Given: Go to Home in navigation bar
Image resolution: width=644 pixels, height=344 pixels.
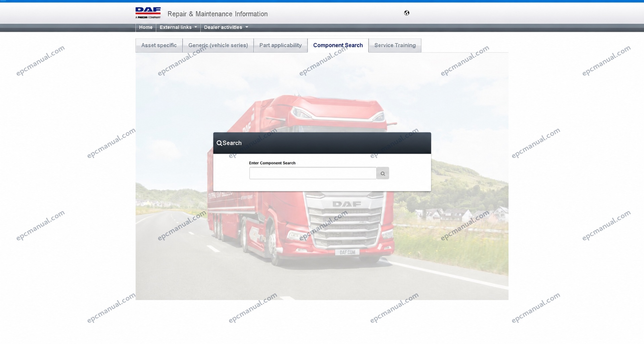Looking at the screenshot, I should (x=146, y=27).
